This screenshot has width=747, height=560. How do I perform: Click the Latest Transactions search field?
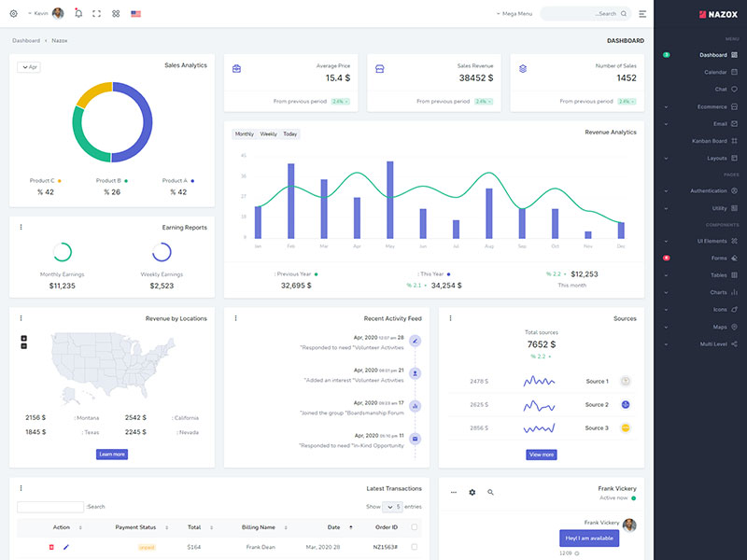[x=50, y=507]
